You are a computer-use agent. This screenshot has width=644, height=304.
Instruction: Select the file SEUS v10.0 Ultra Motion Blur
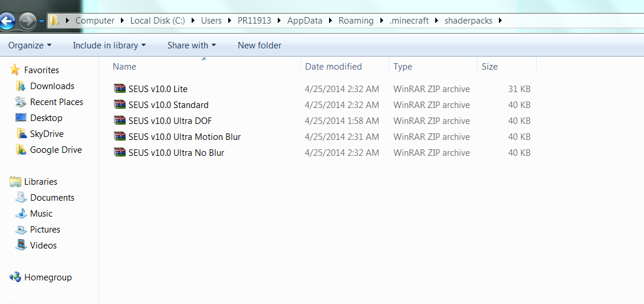pyautogui.click(x=185, y=137)
